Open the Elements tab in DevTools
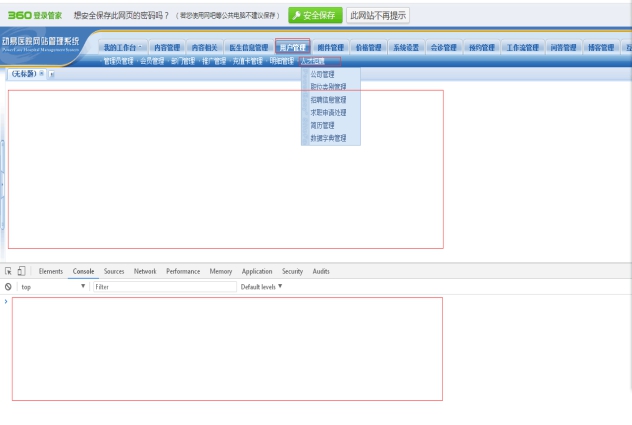 pos(50,271)
